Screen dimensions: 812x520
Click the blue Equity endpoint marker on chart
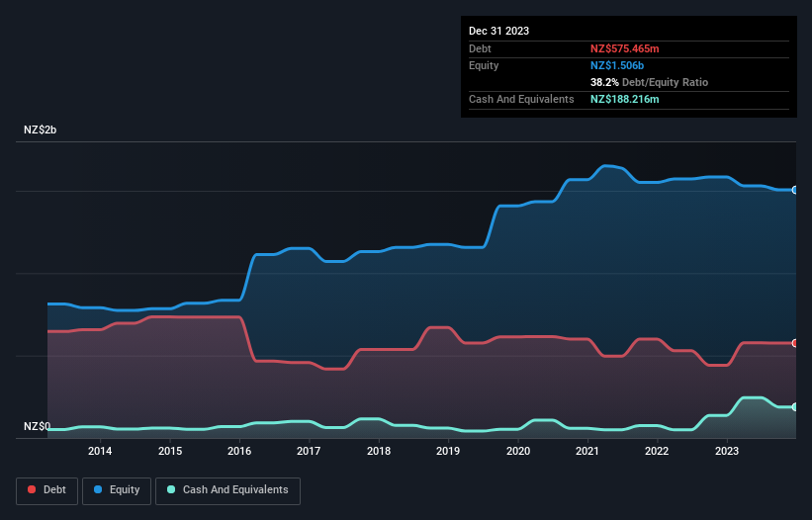pyautogui.click(x=794, y=190)
